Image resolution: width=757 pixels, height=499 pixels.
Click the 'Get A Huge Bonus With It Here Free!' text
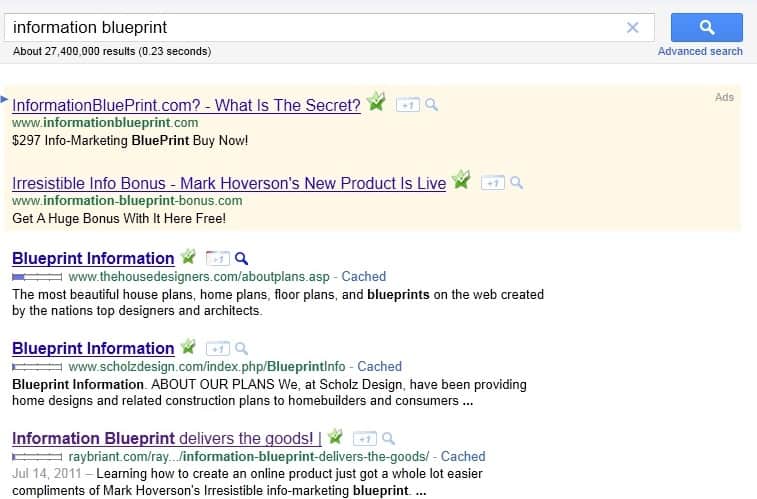(x=119, y=219)
